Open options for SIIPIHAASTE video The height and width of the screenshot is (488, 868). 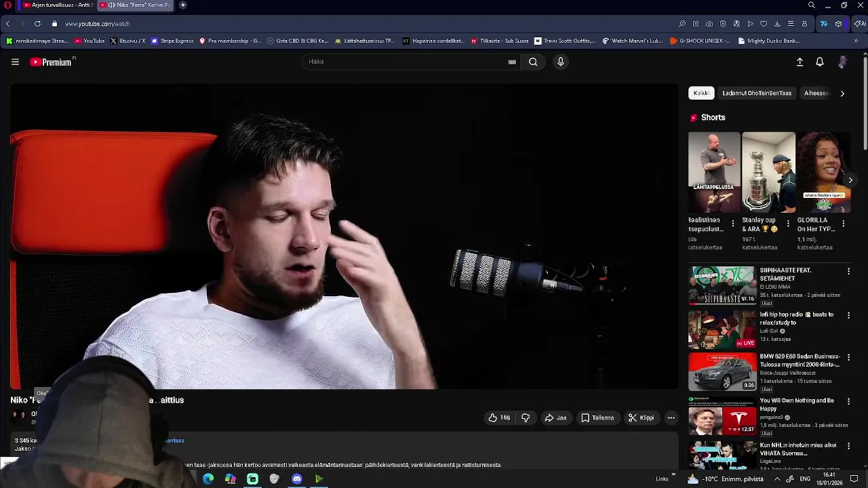point(848,271)
